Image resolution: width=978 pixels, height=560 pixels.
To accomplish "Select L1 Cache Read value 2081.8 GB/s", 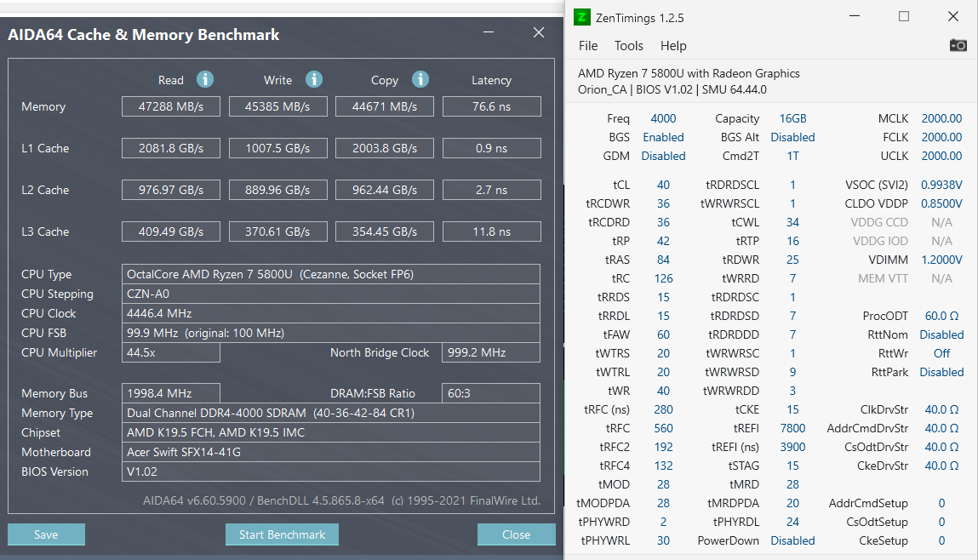I will click(171, 148).
